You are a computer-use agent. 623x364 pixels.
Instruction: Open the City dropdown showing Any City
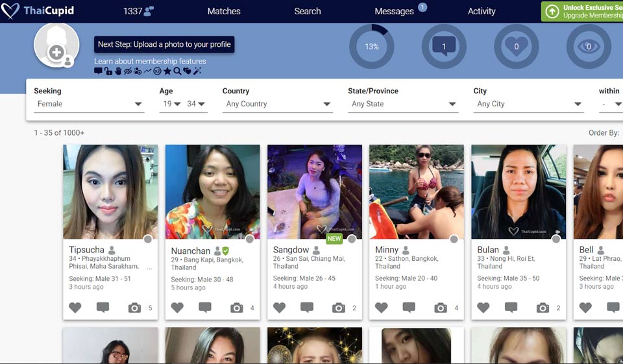528,104
